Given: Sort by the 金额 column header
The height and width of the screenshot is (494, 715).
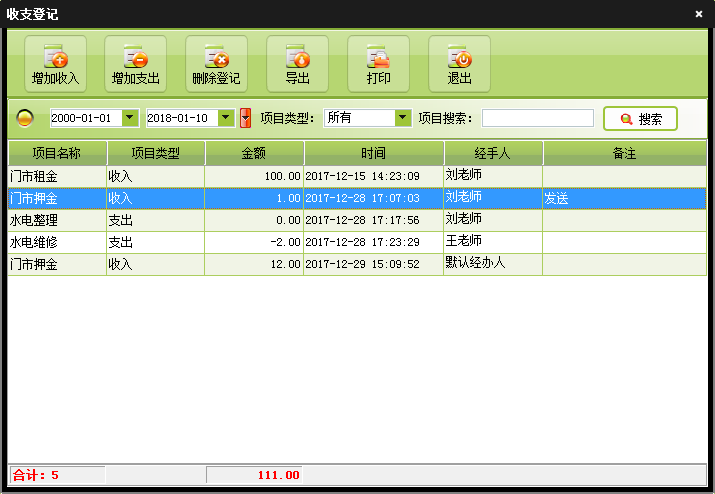Looking at the screenshot, I should (254, 153).
